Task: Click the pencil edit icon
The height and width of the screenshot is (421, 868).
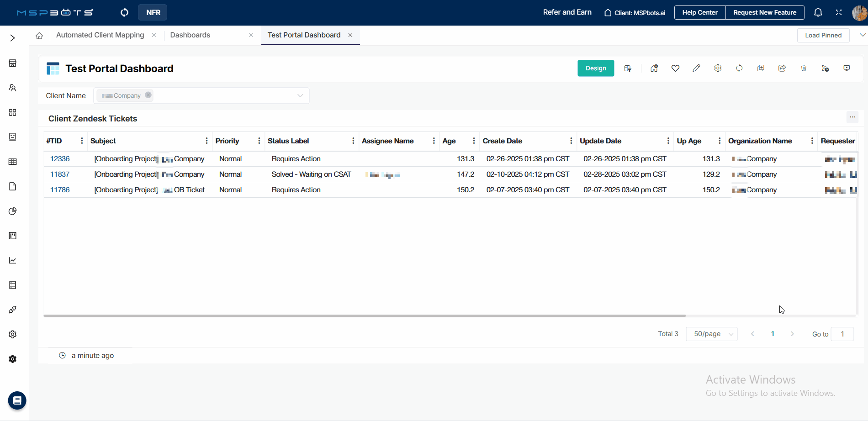Action: click(x=696, y=68)
